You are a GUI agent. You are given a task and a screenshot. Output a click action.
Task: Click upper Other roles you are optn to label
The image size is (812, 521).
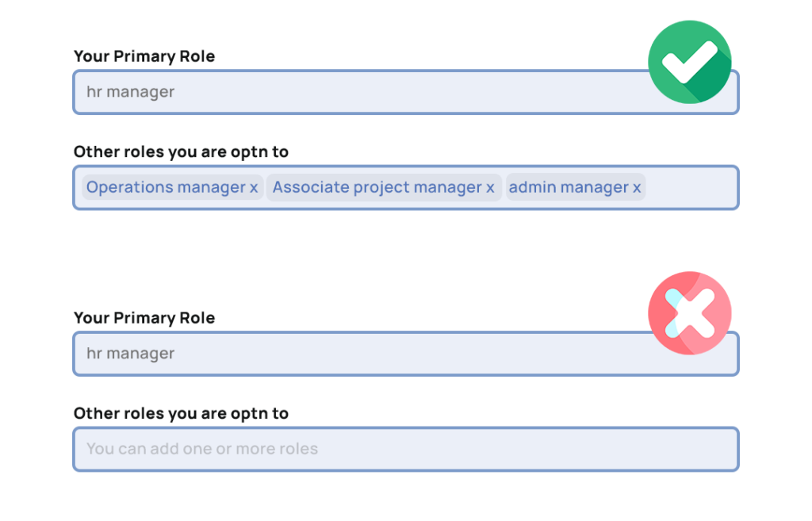coord(181,151)
